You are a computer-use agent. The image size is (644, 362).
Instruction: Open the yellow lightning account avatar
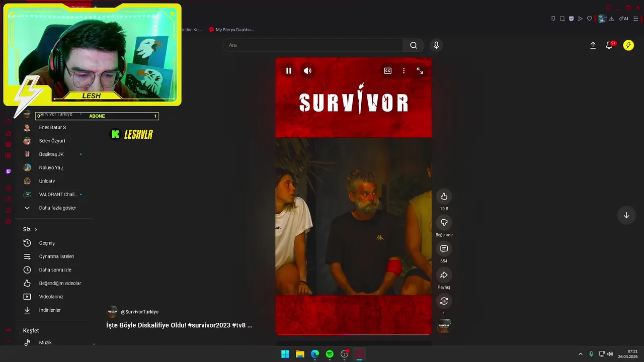pyautogui.click(x=628, y=45)
